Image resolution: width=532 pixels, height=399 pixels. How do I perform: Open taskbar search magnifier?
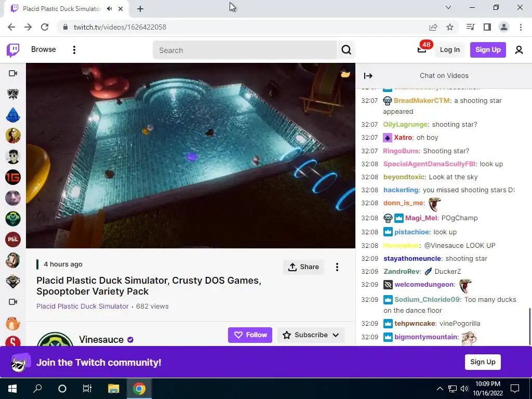coord(37,389)
